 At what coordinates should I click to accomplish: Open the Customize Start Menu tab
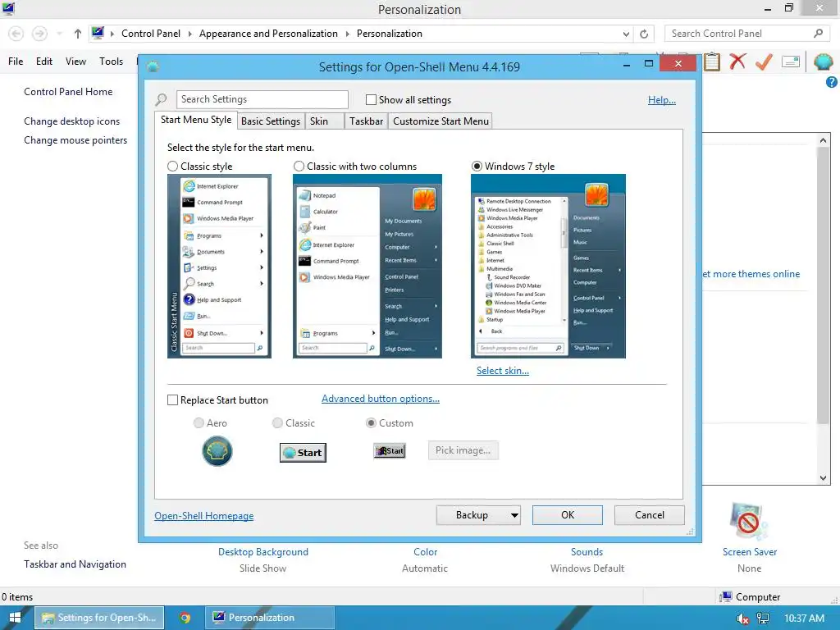tap(441, 121)
